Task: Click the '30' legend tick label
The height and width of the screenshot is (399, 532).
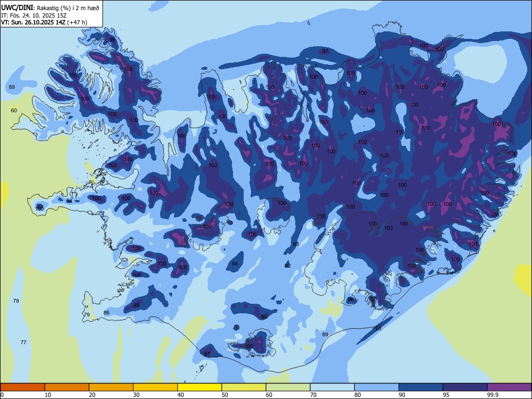Action: point(136,395)
